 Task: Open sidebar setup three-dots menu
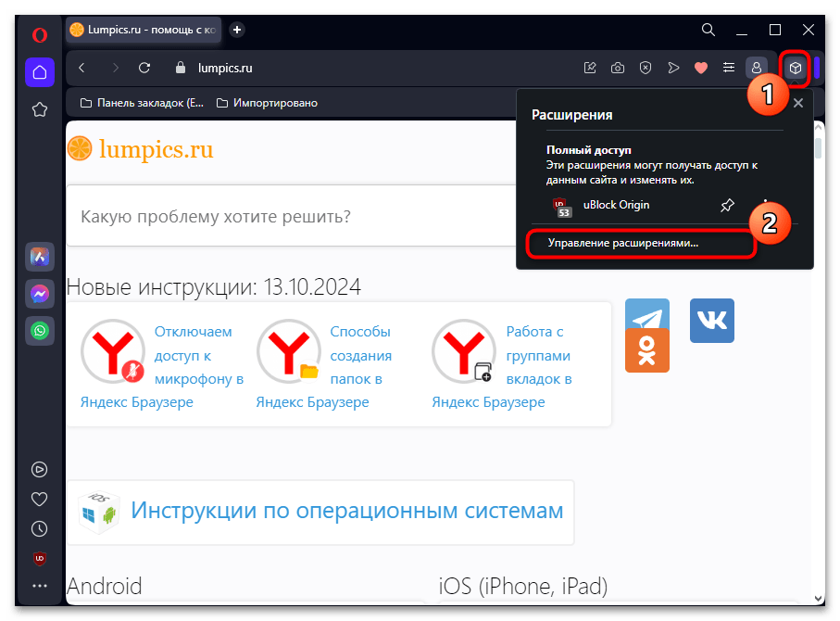[40, 586]
